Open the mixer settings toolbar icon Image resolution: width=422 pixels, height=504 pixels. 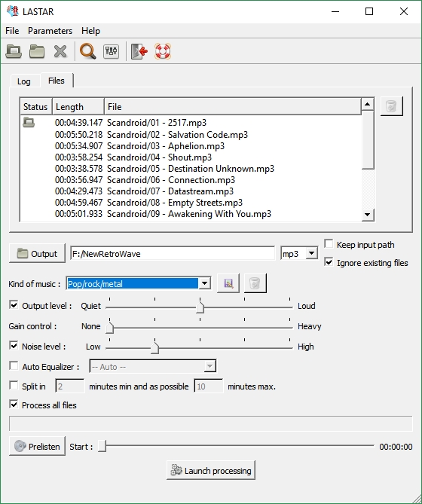click(x=111, y=51)
